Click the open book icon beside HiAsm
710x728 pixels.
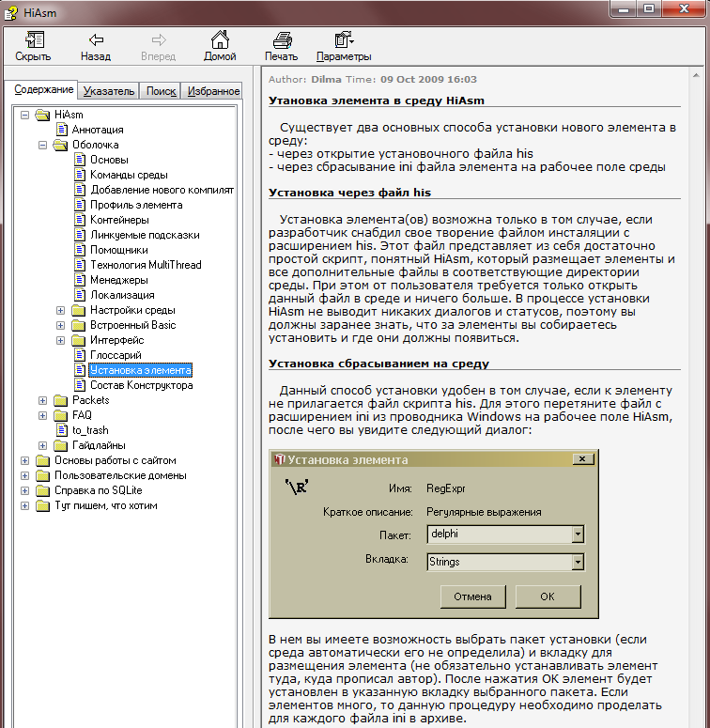tap(42, 115)
